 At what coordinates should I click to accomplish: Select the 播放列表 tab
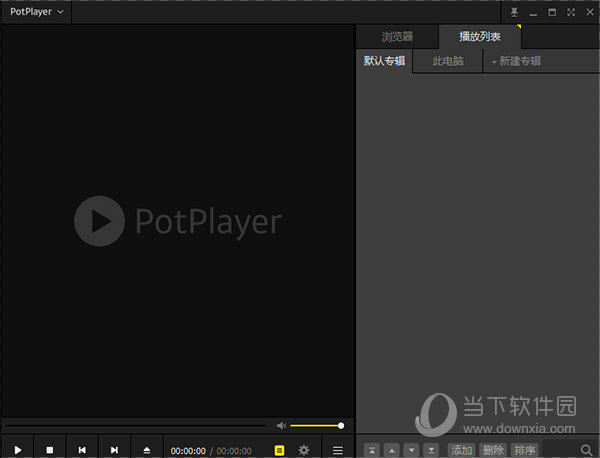tap(480, 37)
